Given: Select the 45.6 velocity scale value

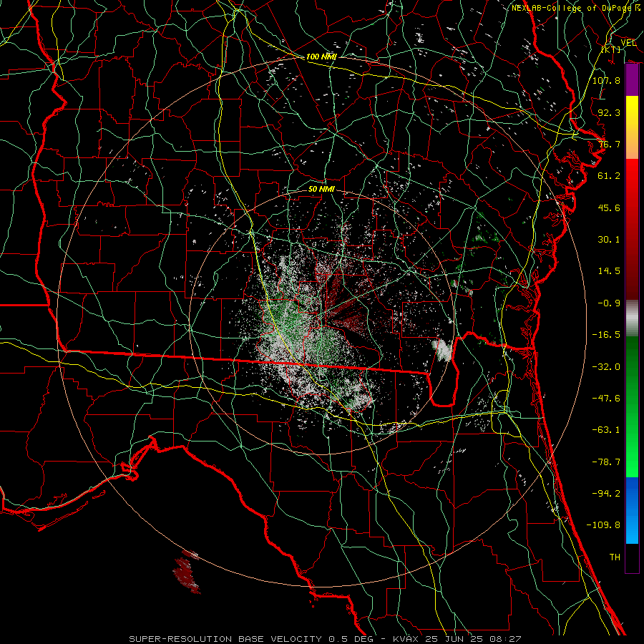Looking at the screenshot, I should tap(609, 208).
